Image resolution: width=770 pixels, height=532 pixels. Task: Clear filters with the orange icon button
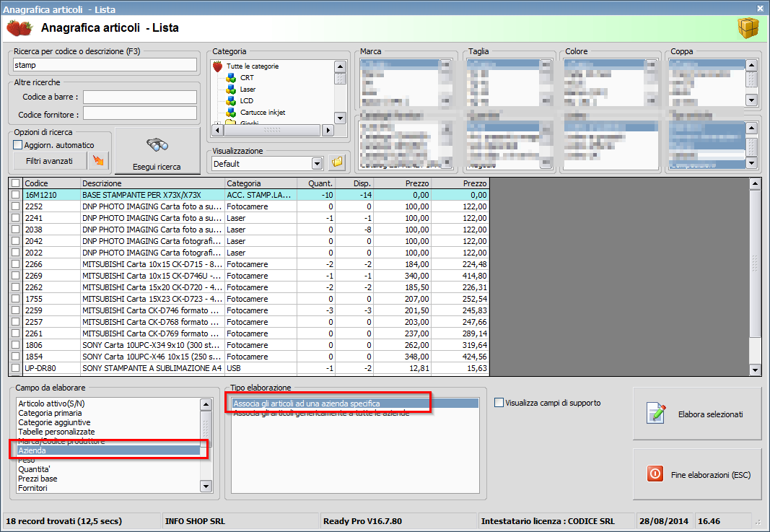tap(98, 161)
